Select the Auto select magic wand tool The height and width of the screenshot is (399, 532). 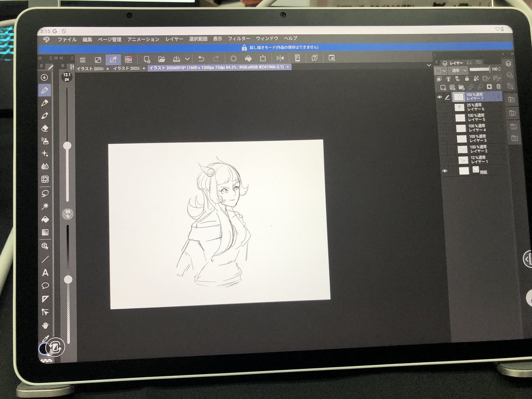[45, 206]
